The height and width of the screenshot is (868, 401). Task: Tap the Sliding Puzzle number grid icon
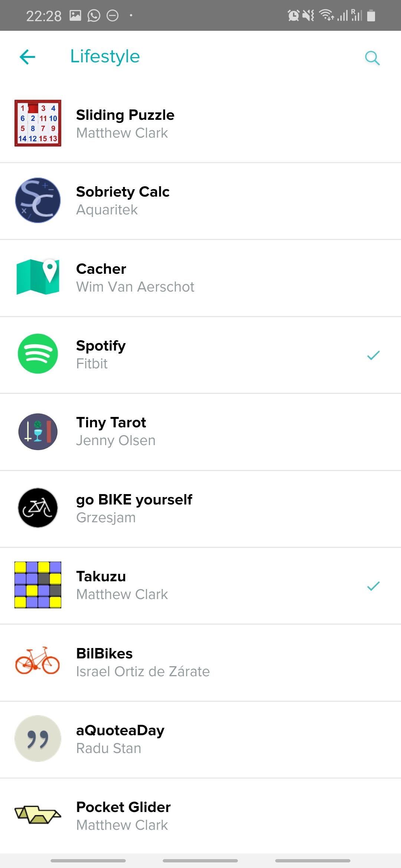[38, 123]
